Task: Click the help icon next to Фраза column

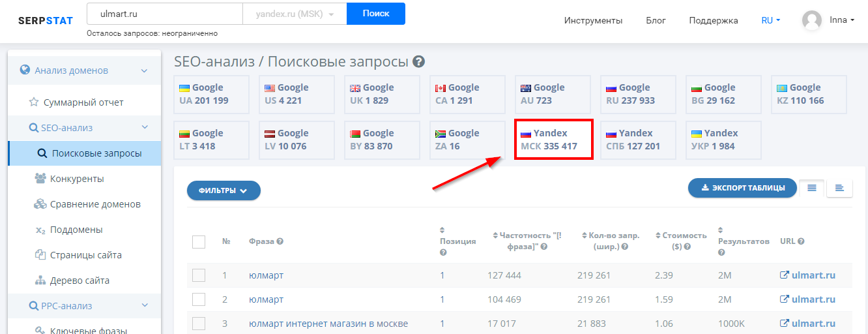Action: tap(280, 241)
